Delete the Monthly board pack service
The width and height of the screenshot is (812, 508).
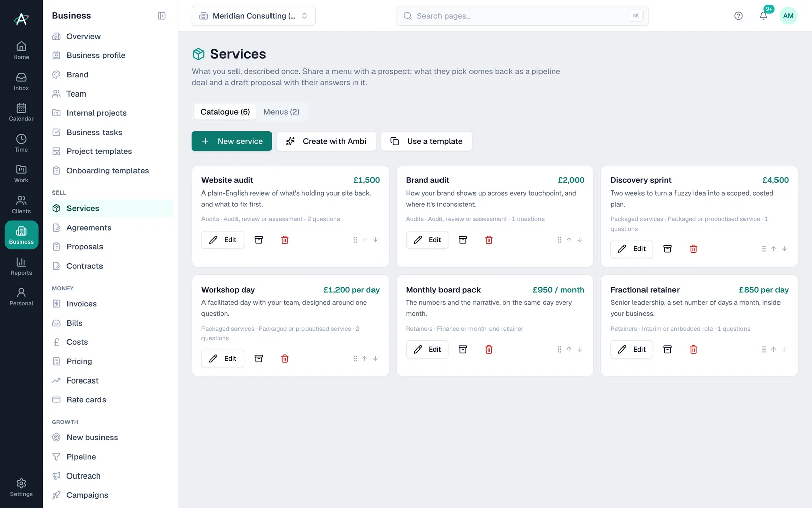(489, 350)
